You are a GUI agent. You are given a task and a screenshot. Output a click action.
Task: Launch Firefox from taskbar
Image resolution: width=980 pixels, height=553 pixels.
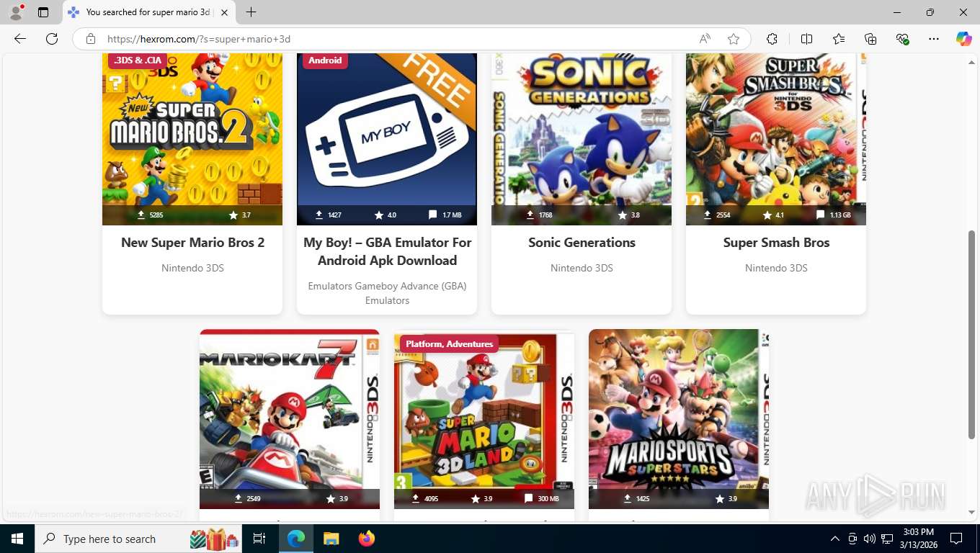(366, 539)
